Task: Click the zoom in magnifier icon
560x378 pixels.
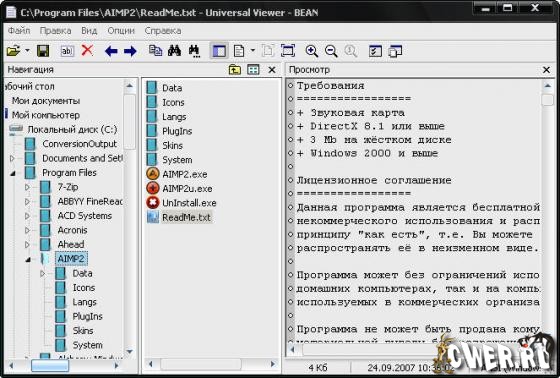Action: click(312, 51)
